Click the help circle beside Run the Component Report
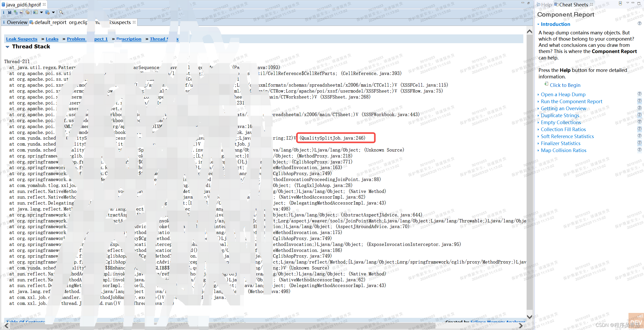 click(640, 101)
